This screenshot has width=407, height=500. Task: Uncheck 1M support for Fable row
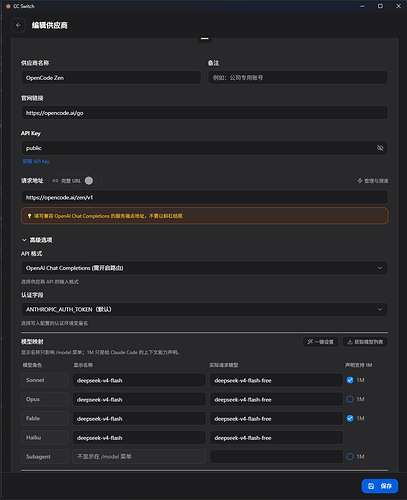tap(350, 418)
